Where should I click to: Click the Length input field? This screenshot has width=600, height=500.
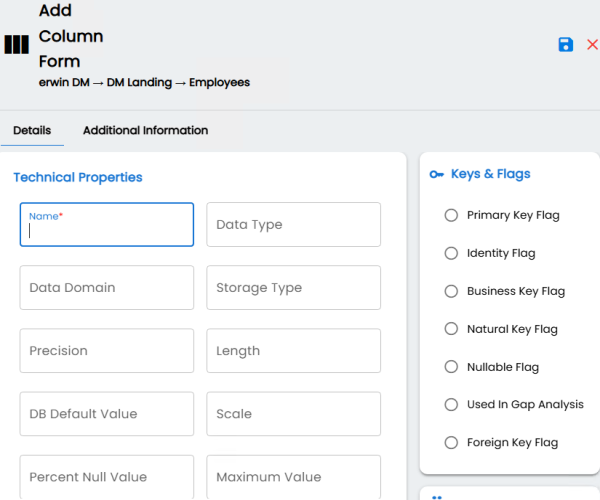[293, 351]
